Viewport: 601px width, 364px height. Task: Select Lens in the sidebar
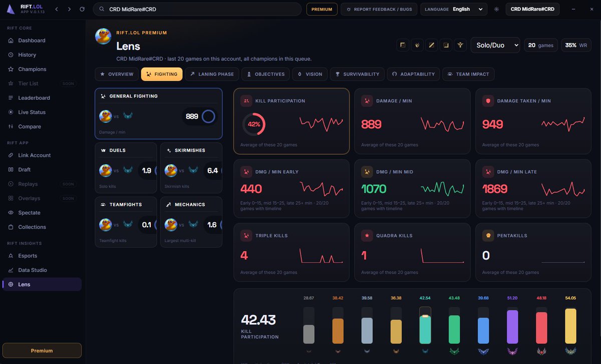(42, 284)
